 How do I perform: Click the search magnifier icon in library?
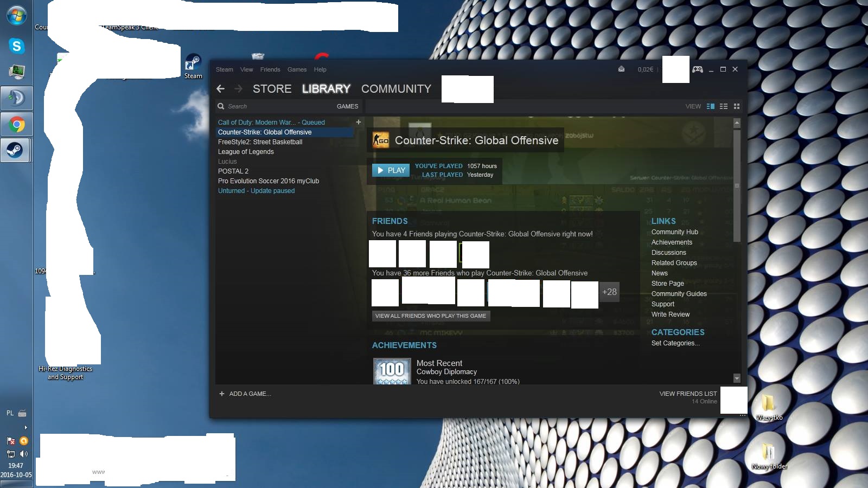(x=221, y=106)
